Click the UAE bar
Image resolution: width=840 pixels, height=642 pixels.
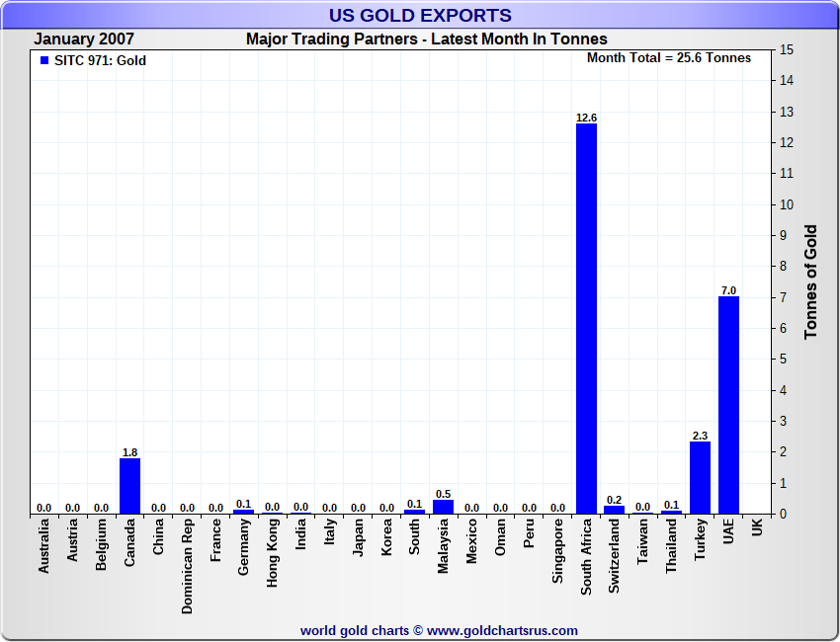pyautogui.click(x=728, y=405)
